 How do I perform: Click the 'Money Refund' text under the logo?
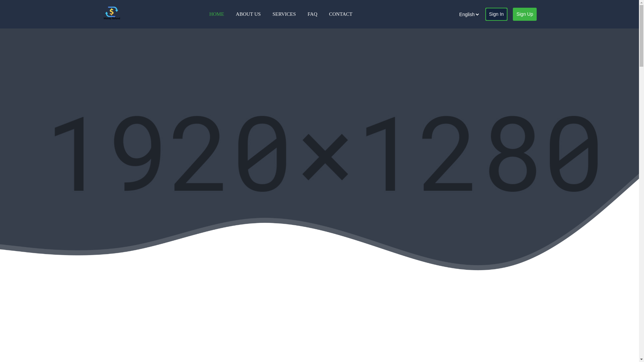pos(112,18)
